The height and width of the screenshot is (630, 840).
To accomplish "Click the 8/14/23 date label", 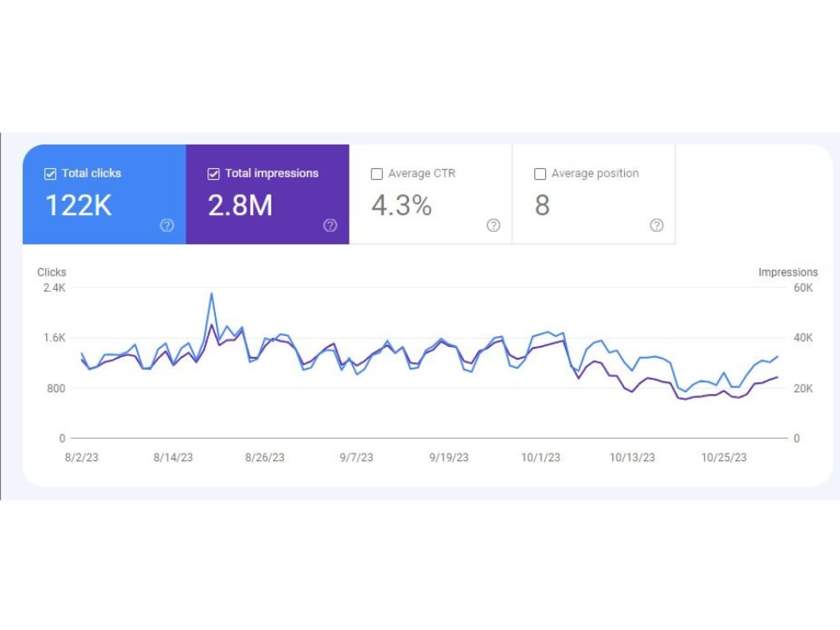I will (173, 458).
